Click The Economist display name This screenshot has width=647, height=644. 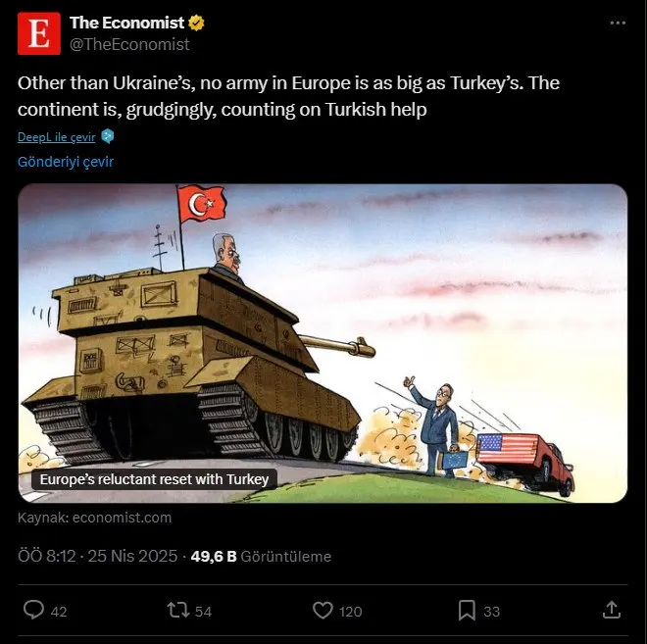click(x=126, y=23)
